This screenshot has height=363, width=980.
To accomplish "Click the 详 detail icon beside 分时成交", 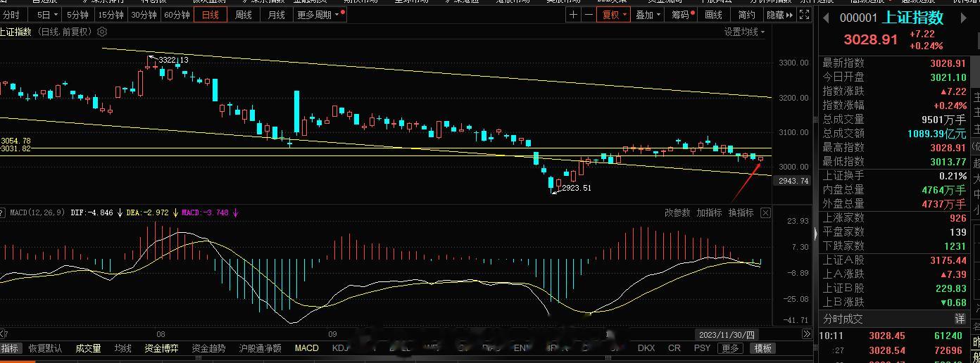I will [x=960, y=319].
